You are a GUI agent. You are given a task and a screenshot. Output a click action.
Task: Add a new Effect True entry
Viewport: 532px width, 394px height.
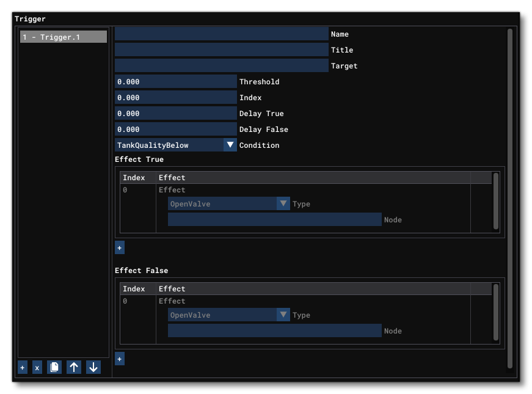[x=120, y=248]
